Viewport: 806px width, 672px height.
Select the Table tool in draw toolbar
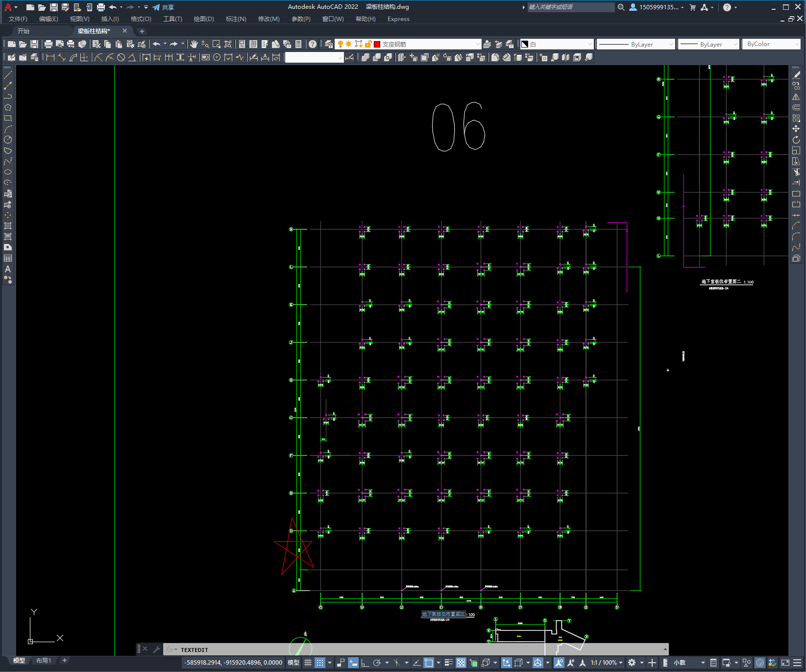click(x=8, y=258)
